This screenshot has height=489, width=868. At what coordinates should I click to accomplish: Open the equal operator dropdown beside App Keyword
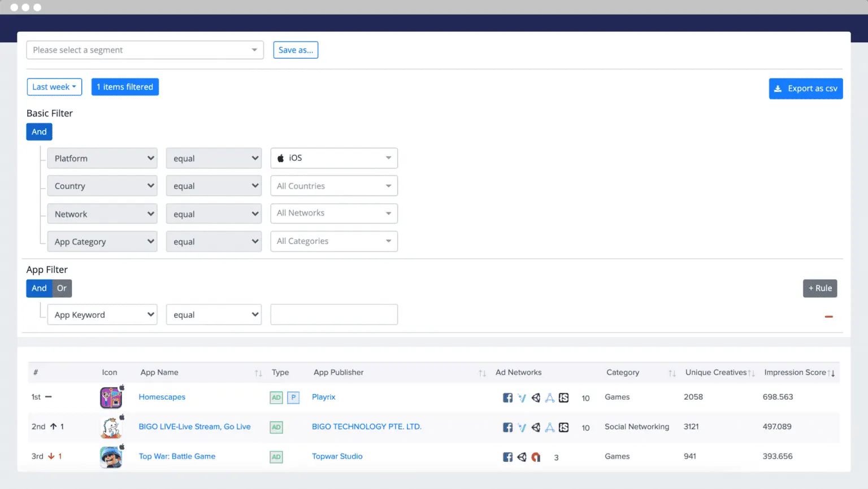(214, 315)
